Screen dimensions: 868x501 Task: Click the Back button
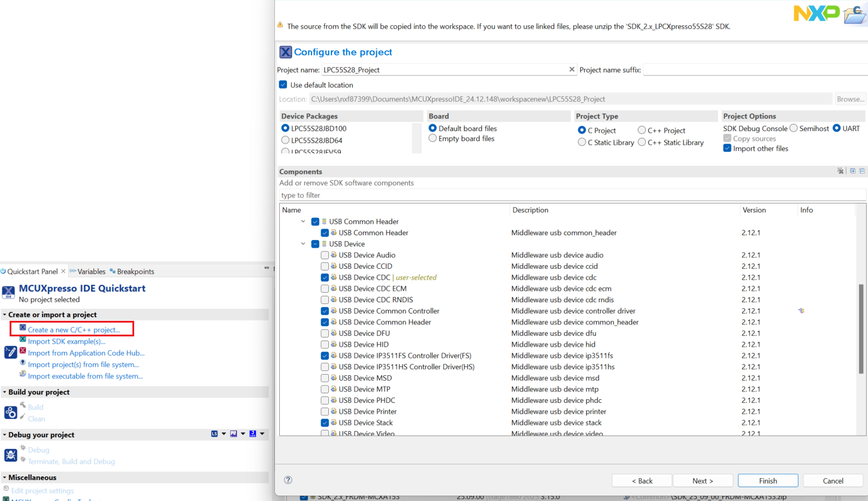(642, 481)
